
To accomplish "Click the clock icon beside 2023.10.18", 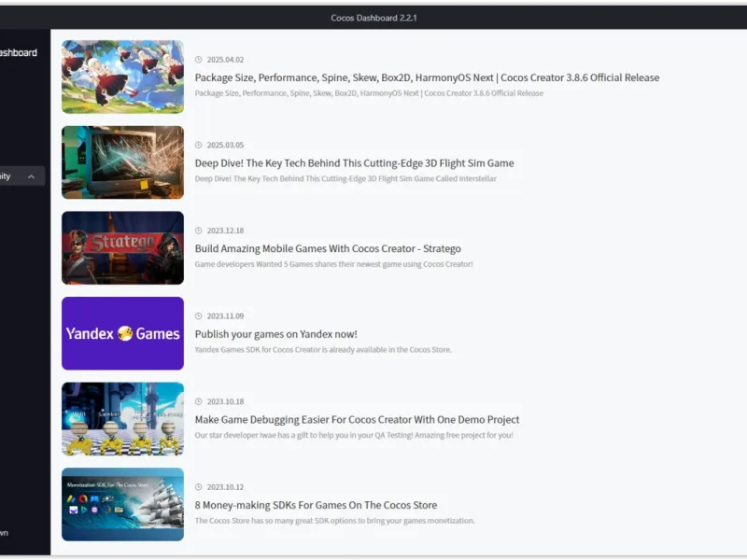I will 199,401.
